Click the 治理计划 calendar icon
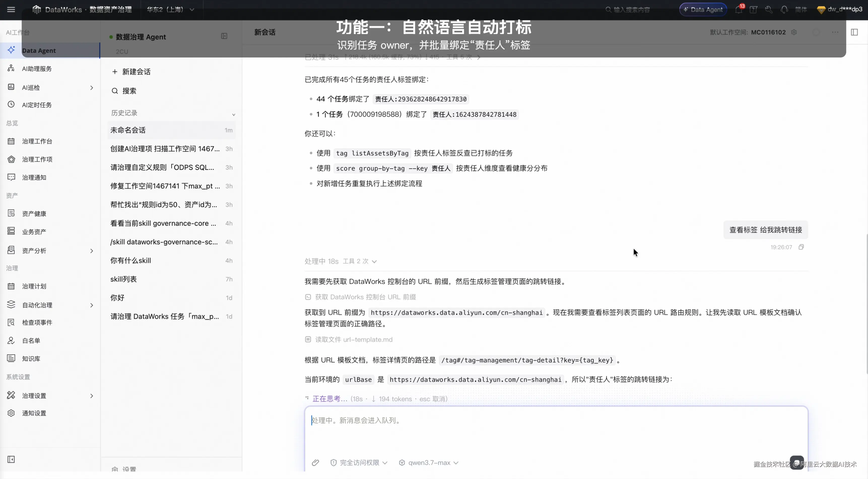Viewport: 868px width, 479px height. (x=11, y=286)
